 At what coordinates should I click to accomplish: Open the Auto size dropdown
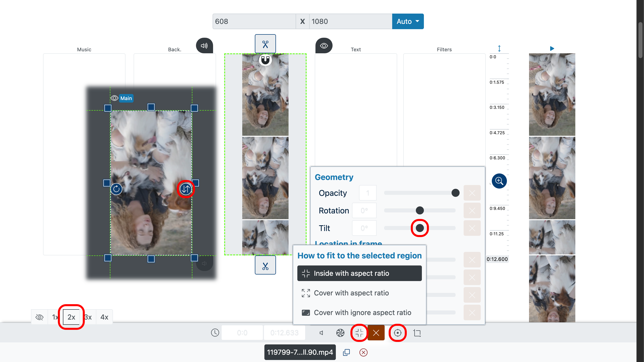point(408,21)
